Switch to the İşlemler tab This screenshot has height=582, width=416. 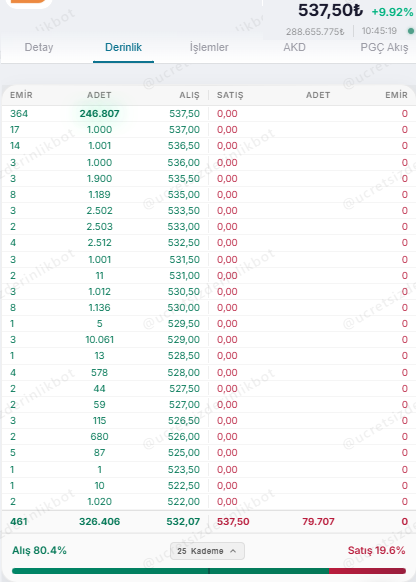pos(209,47)
